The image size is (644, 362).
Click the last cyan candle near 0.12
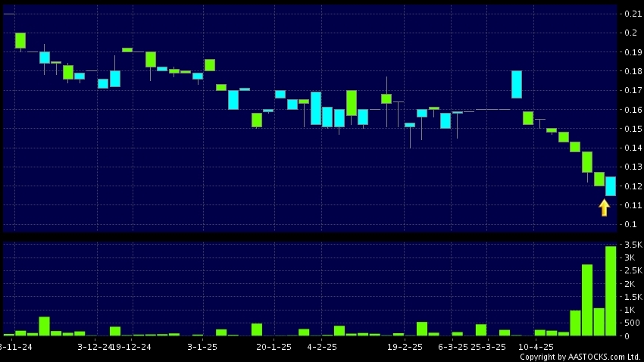point(611,186)
